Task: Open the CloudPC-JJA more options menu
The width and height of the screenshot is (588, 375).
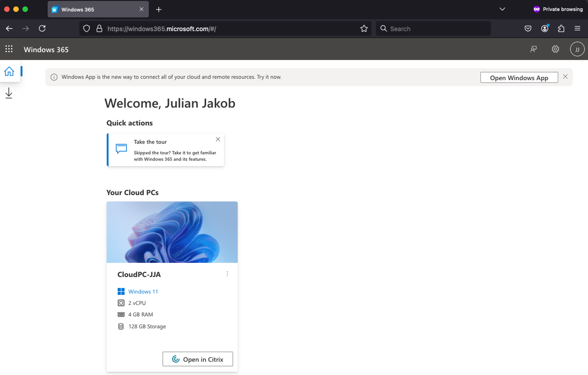Action: (x=227, y=274)
